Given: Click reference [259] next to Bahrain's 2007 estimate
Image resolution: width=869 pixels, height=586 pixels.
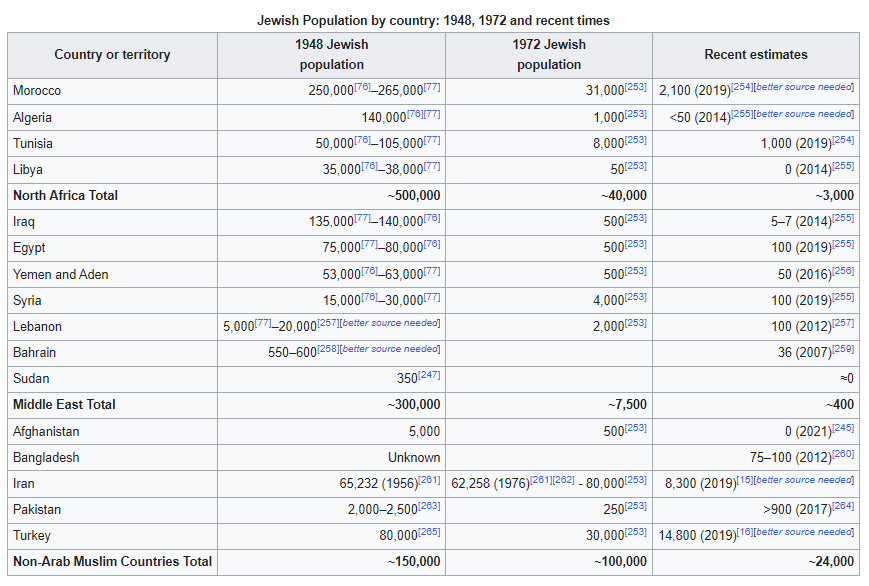Looking at the screenshot, I should pyautogui.click(x=844, y=349).
